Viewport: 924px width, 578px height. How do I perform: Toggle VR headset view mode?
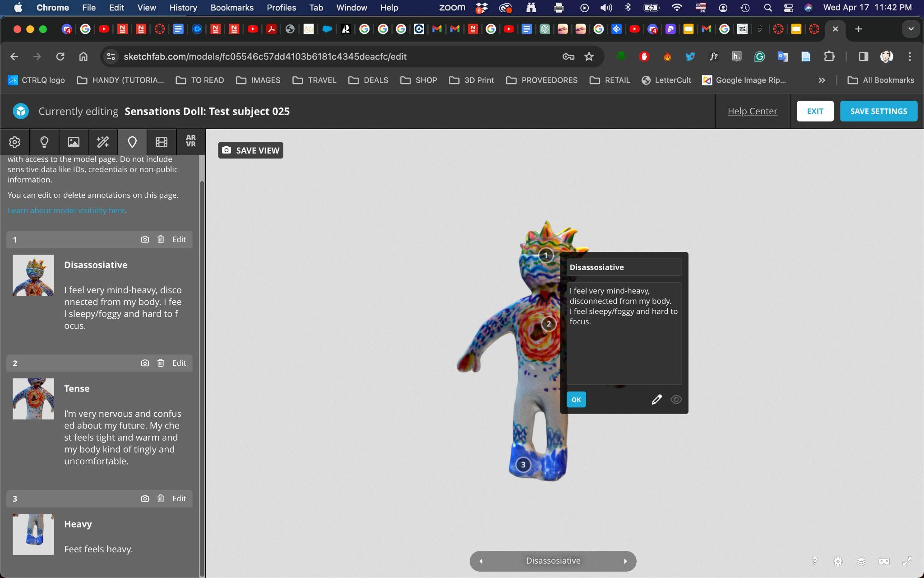pos(884,561)
